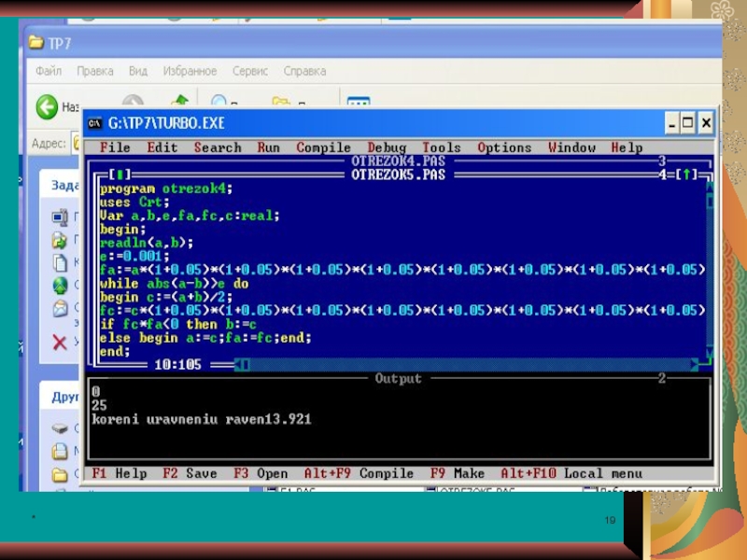Click the green Back arrow in Explorer
Viewport: 747px width, 560px height.
coord(47,107)
